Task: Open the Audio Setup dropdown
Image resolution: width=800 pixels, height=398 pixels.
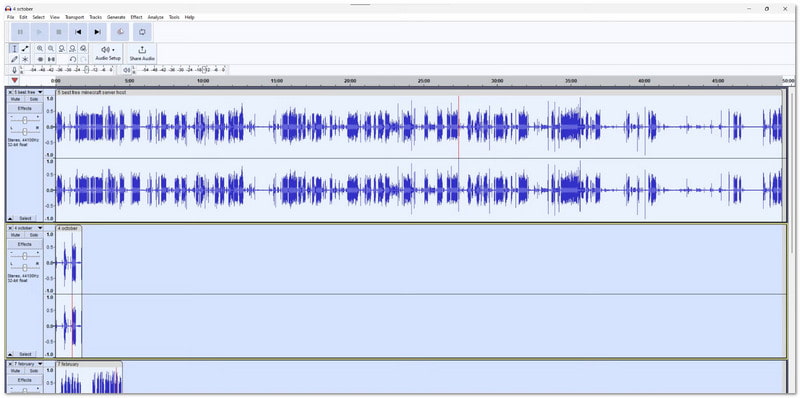Action: coord(108,53)
